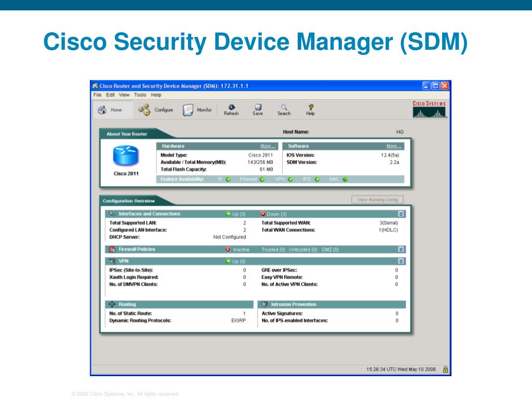Image resolution: width=532 pixels, height=399 pixels.
Task: Click the Refresh toolbar icon
Action: [x=231, y=107]
